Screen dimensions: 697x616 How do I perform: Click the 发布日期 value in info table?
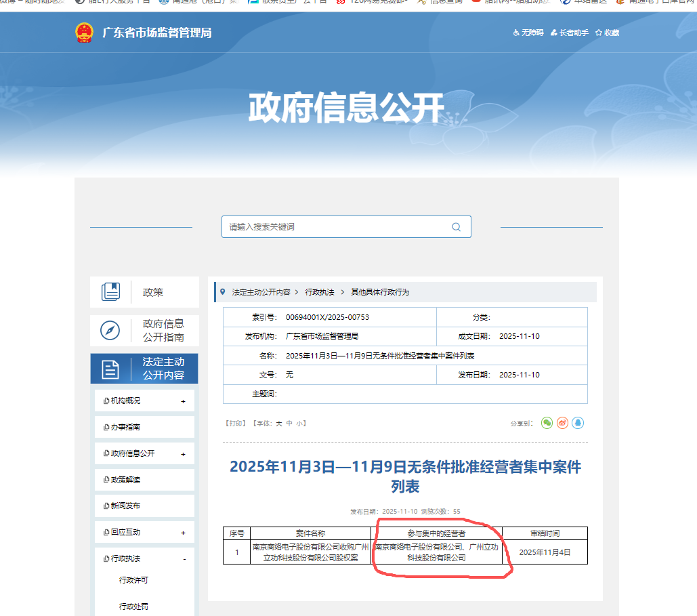click(519, 375)
